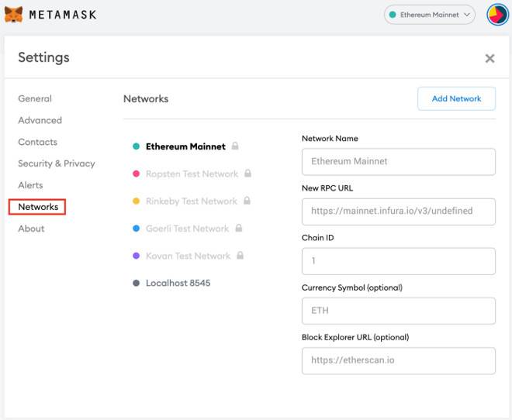Click the green status dot in network selector
Image resolution: width=512 pixels, height=420 pixels.
pos(393,15)
